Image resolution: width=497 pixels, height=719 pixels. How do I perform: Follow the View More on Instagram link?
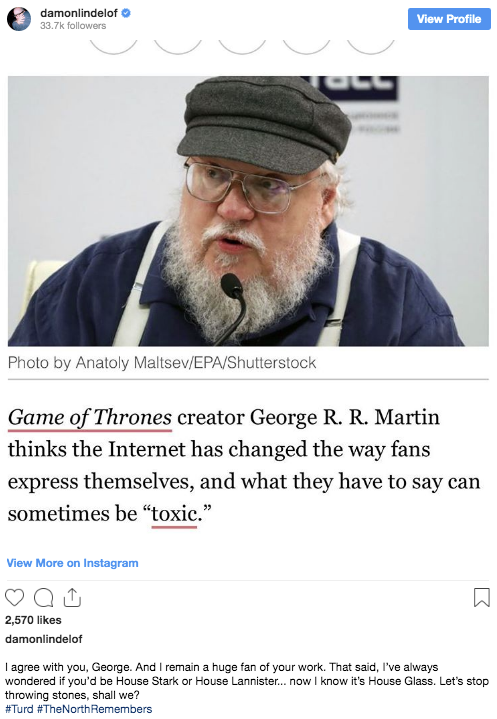72,563
